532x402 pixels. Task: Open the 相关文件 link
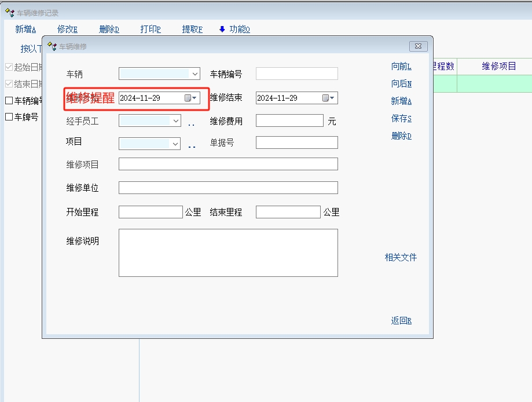(401, 257)
